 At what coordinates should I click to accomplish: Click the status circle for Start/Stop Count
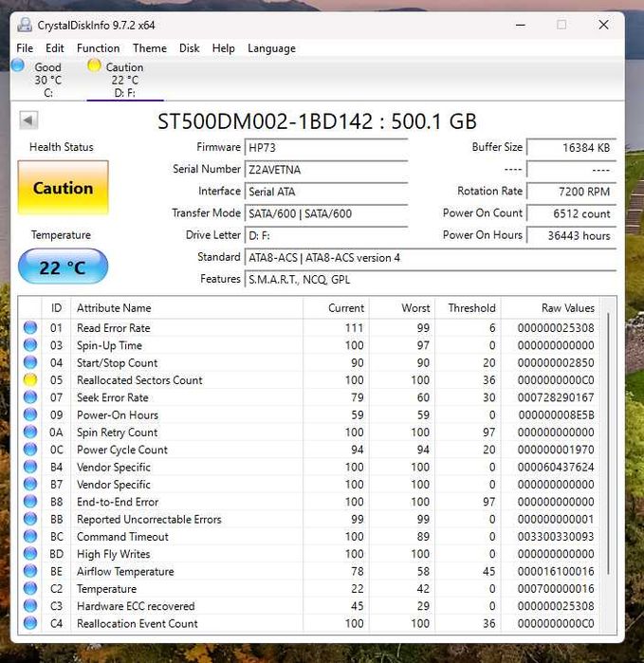coord(30,362)
